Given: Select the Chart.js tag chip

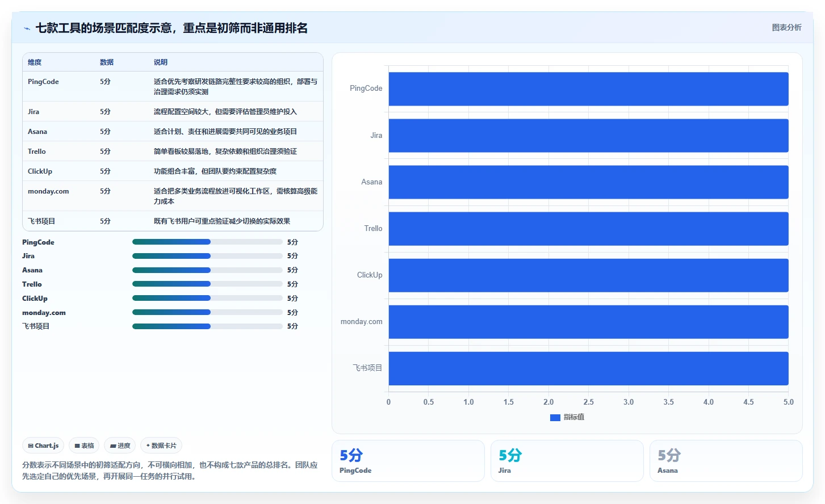Looking at the screenshot, I should point(43,446).
